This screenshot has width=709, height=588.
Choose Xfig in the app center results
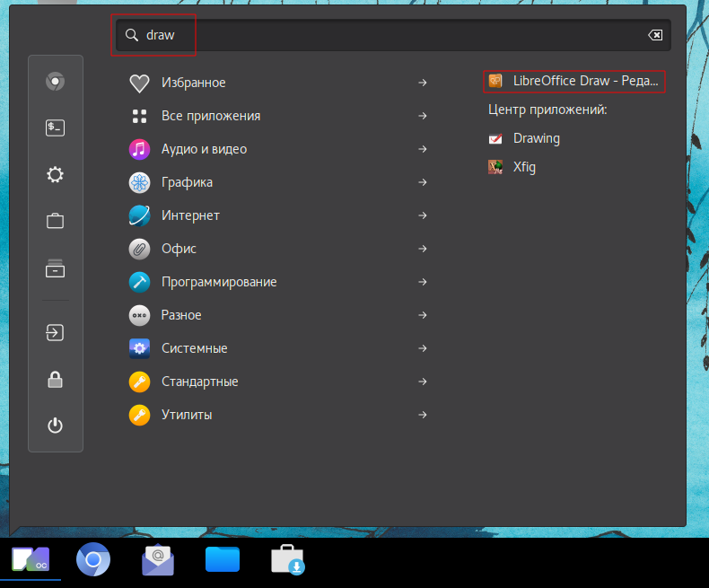tap(524, 167)
